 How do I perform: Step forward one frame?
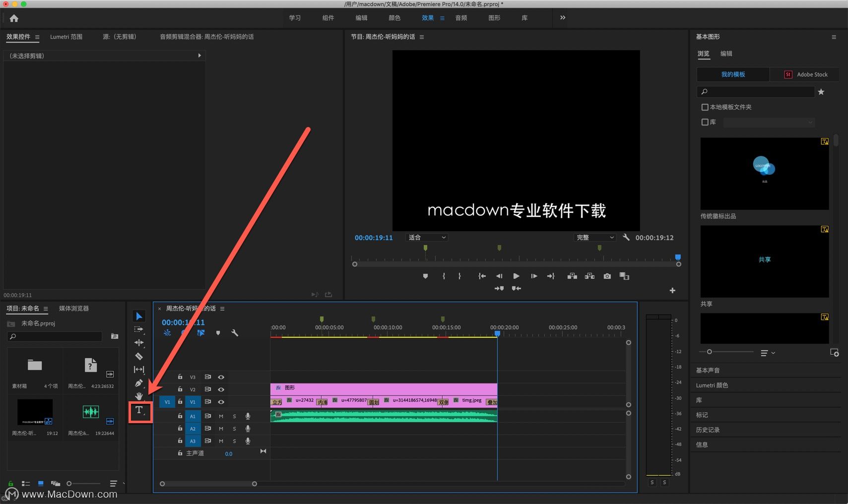pyautogui.click(x=534, y=276)
